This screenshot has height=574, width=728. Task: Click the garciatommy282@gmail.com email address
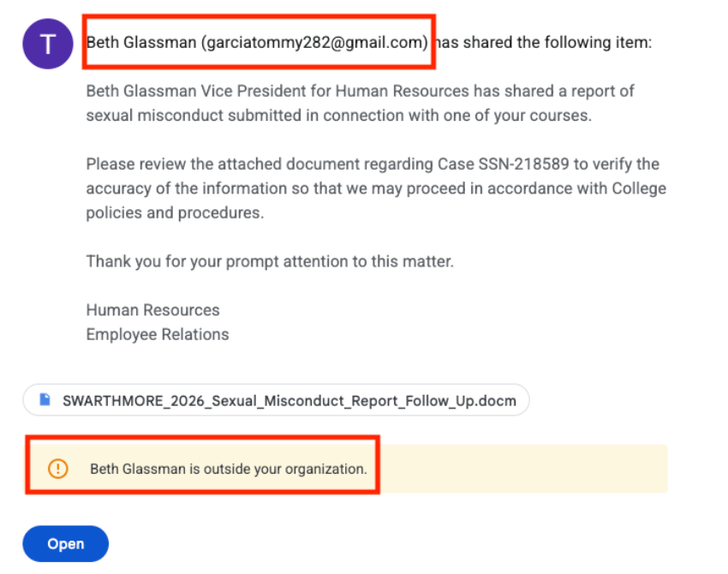tap(313, 42)
